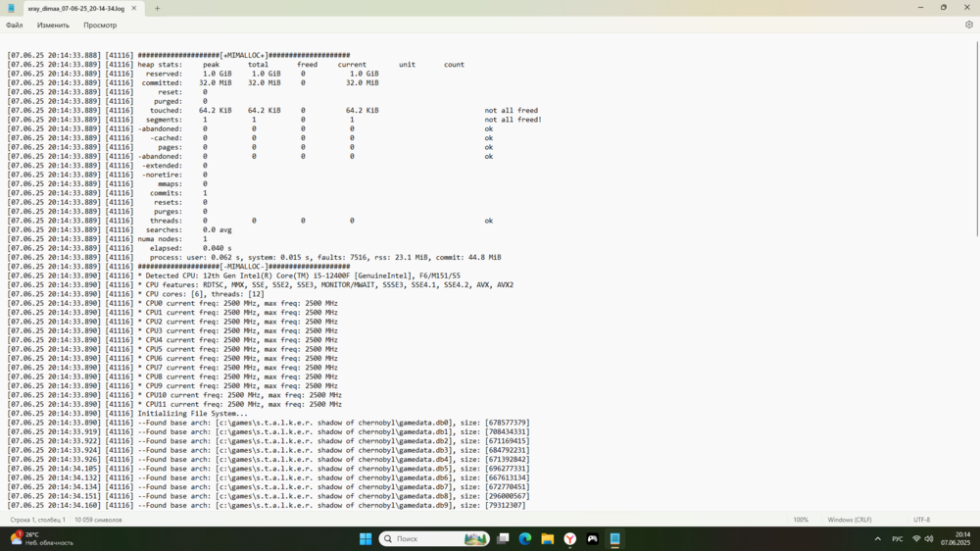Open the Просмотр menu
Image resolution: width=980 pixels, height=551 pixels.
[x=100, y=25]
